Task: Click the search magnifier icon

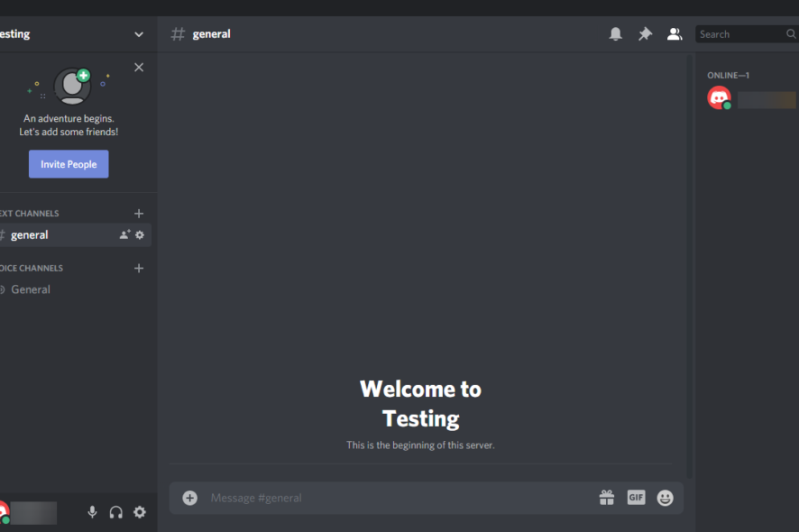Action: point(791,34)
